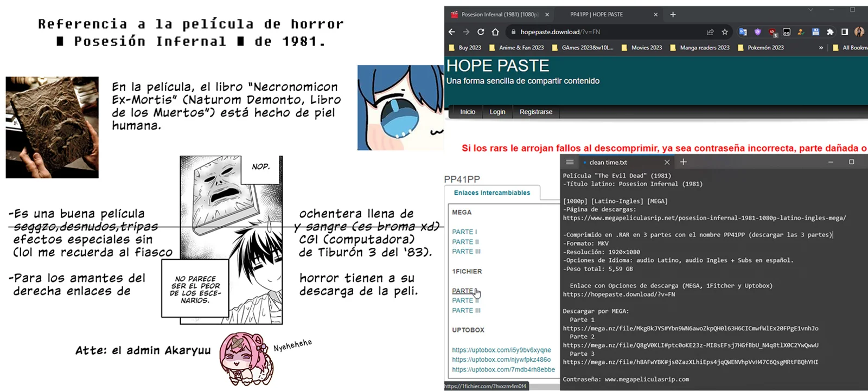The height and width of the screenshot is (391, 868).
Task: Close the Posesion Infernal tab
Action: [547, 15]
